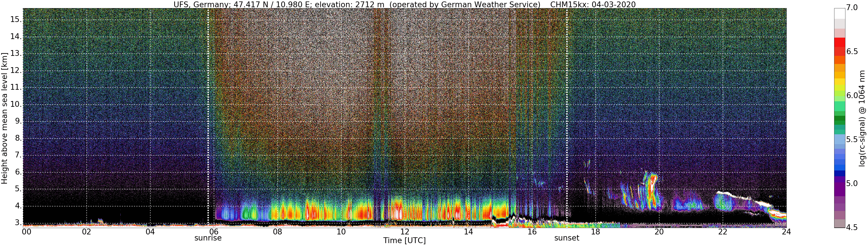The height and width of the screenshot is (246, 868).
Task: Click the '04' tick on the time axis
Action: tap(150, 232)
